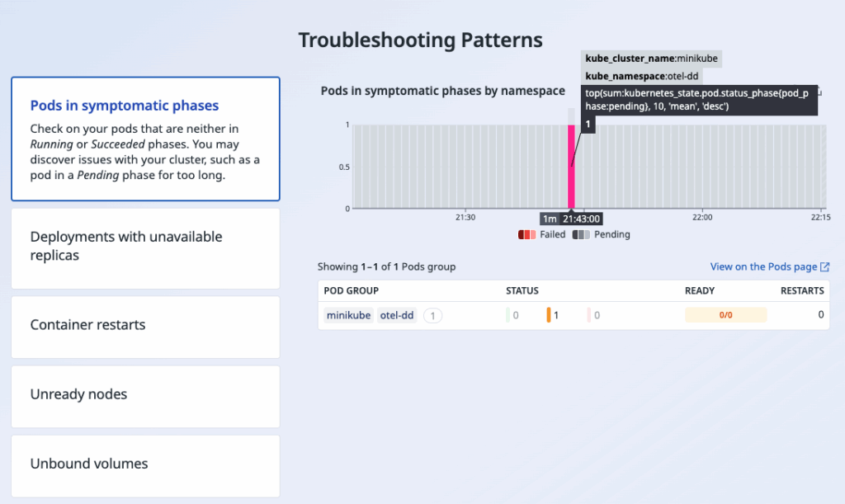845x504 pixels.
Task: Select the Pods in symptomatic phases pattern
Action: tap(145, 139)
